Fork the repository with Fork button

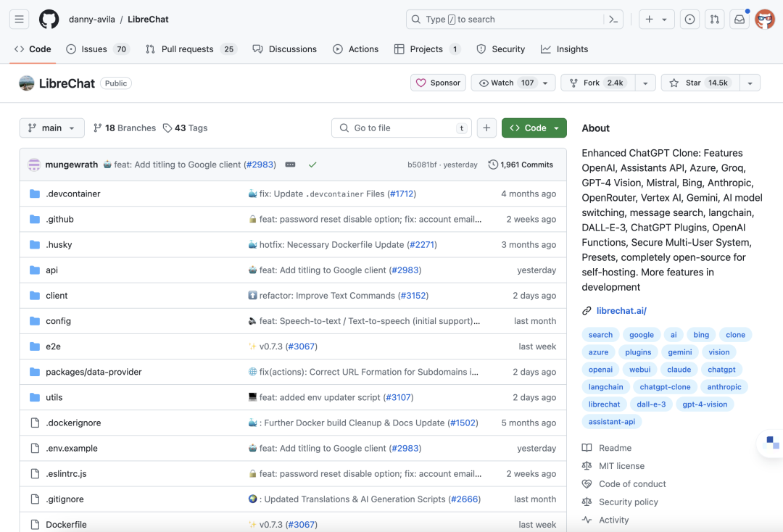click(x=598, y=83)
